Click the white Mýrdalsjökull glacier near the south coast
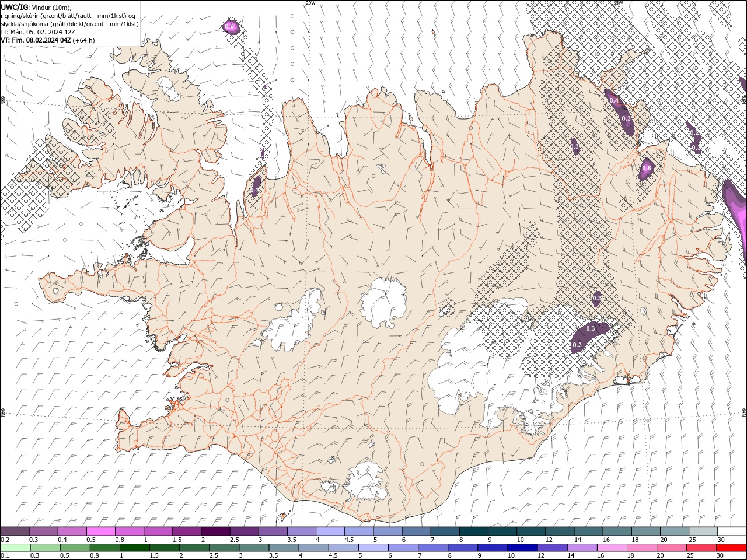The width and height of the screenshot is (747, 560). click(365, 481)
